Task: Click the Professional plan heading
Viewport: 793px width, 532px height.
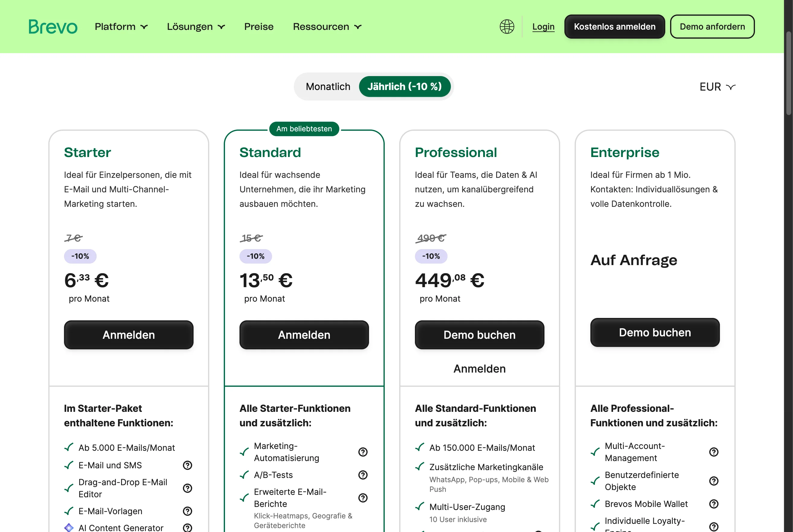Action: click(x=456, y=152)
